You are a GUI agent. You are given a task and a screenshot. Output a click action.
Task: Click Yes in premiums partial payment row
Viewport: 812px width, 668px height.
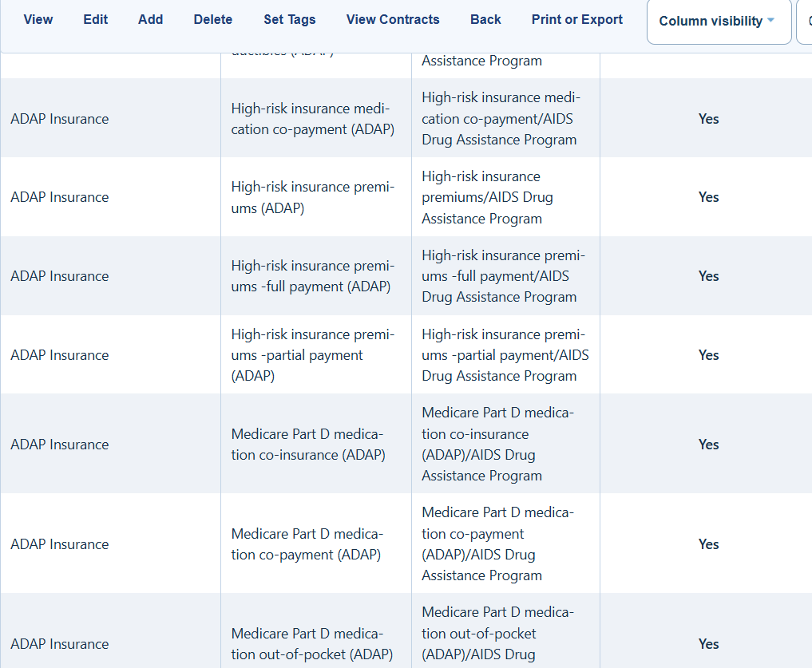708,355
